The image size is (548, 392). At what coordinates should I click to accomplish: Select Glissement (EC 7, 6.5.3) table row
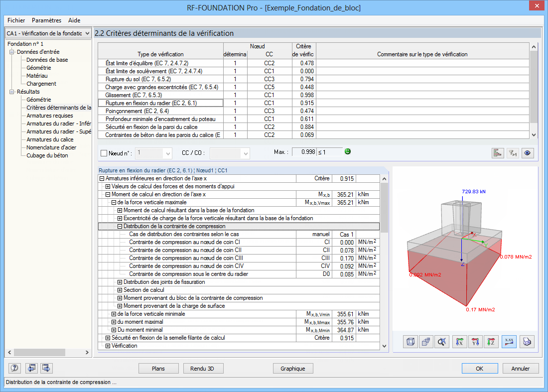point(313,95)
